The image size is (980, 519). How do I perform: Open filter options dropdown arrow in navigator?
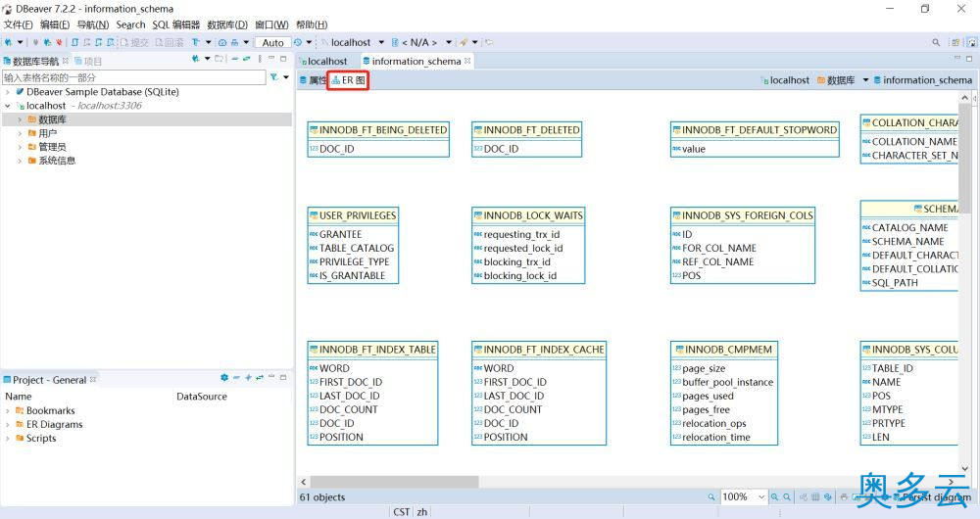coord(286,76)
